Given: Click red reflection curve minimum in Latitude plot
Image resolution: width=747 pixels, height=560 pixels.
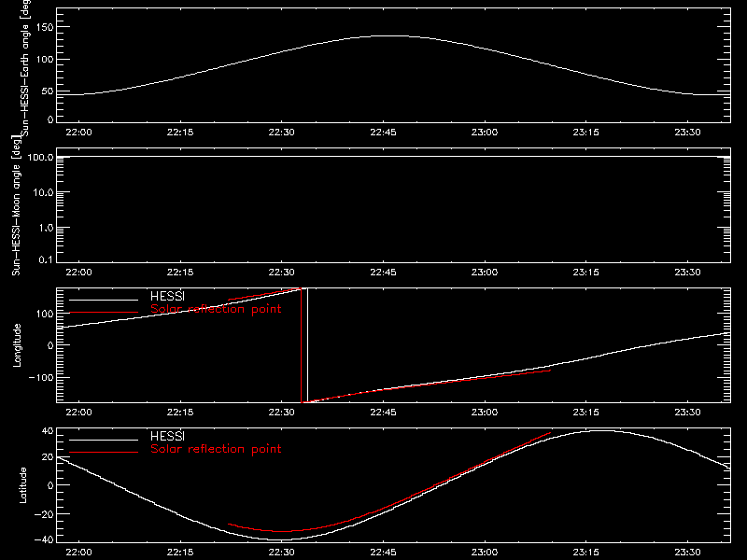Looking at the screenshot, I should click(282, 531).
